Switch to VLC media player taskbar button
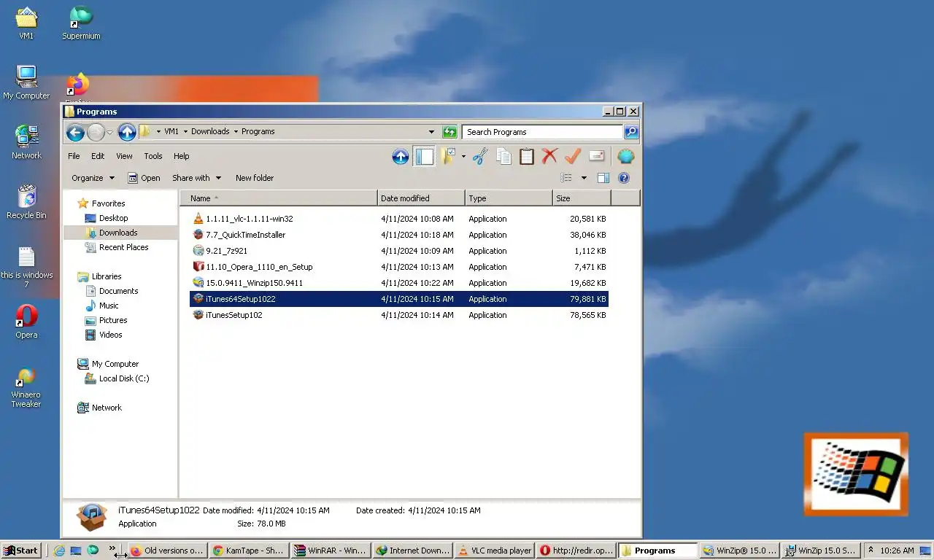 (495, 551)
